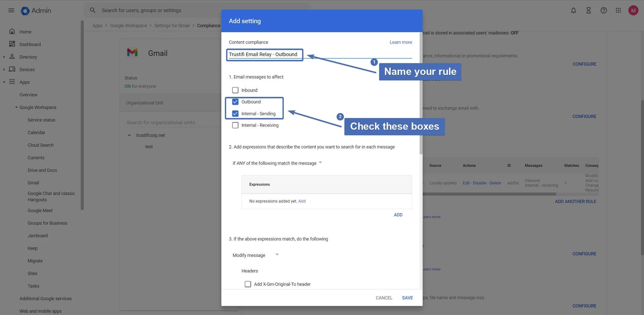Click the search magnifier icon
This screenshot has height=315, width=644.
pos(93,10)
